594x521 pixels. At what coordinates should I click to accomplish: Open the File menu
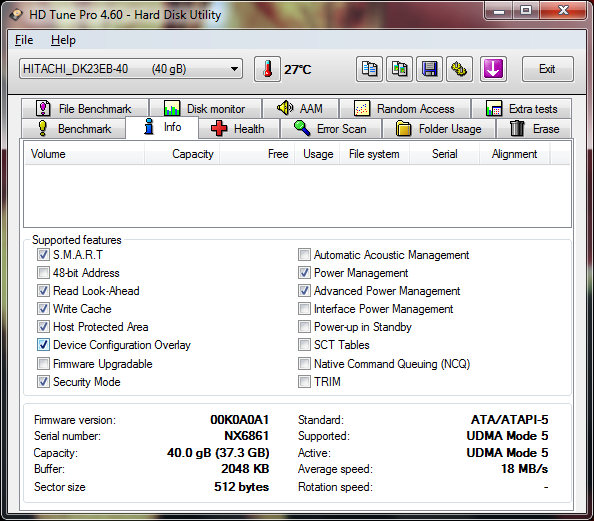point(24,40)
